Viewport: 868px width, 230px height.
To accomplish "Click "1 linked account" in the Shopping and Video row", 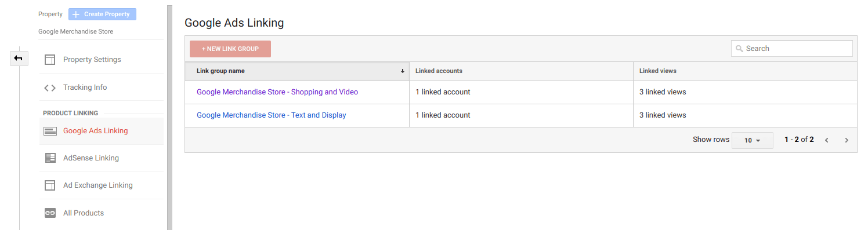I will coord(443,92).
